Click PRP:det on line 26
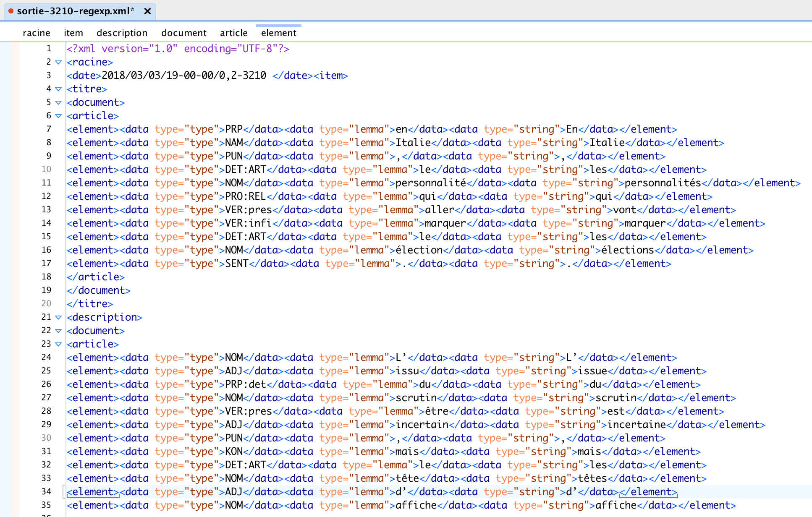This screenshot has height=517, width=812. (246, 384)
